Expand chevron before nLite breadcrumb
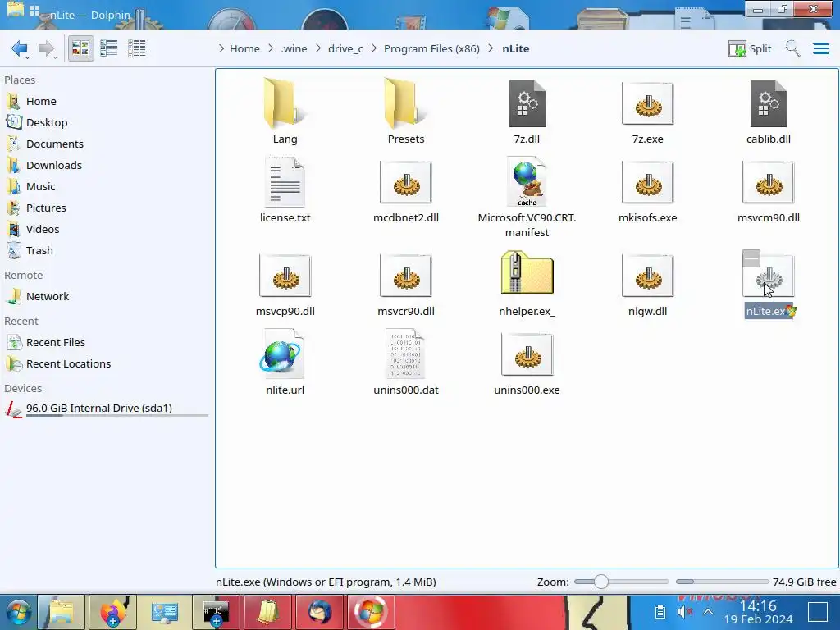The height and width of the screenshot is (630, 840). coord(491,48)
